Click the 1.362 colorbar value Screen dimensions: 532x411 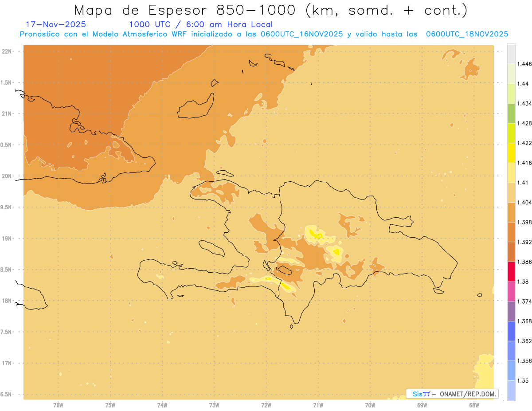524,341
